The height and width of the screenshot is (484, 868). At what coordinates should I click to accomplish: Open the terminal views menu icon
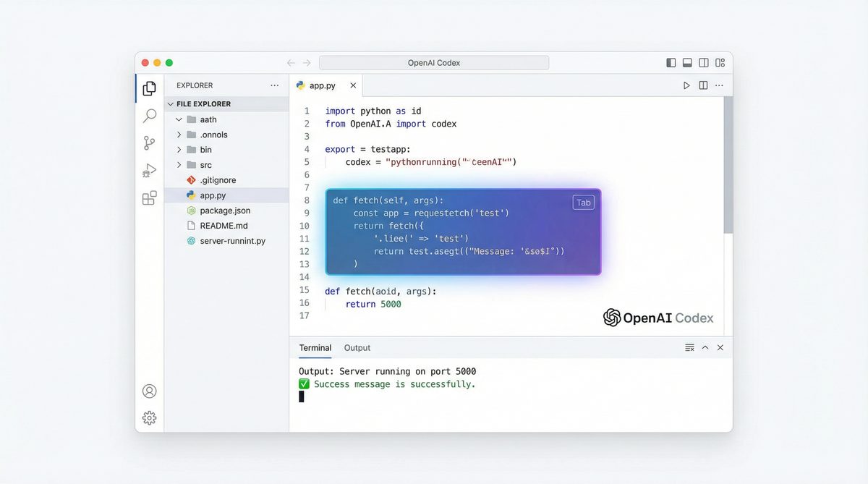(689, 347)
